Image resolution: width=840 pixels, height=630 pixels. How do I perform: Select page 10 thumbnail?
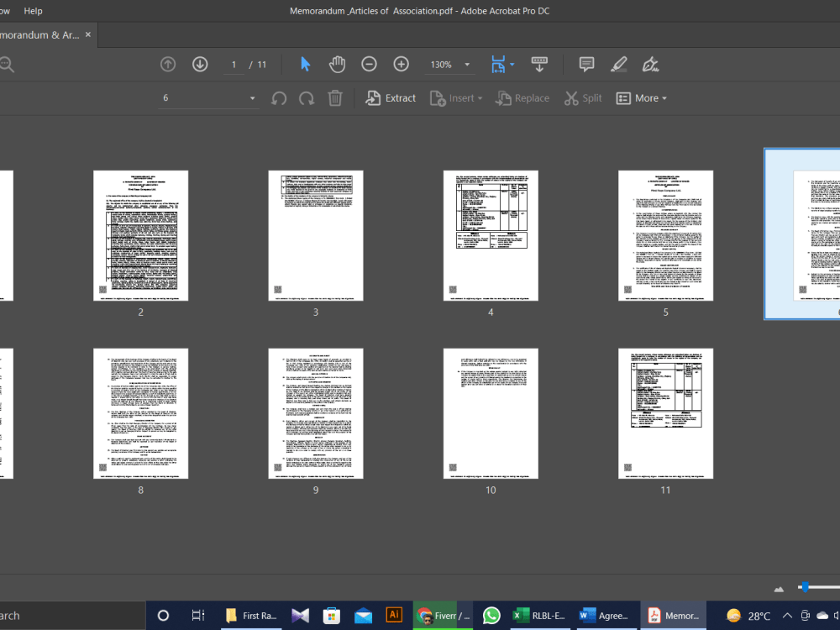coord(491,413)
